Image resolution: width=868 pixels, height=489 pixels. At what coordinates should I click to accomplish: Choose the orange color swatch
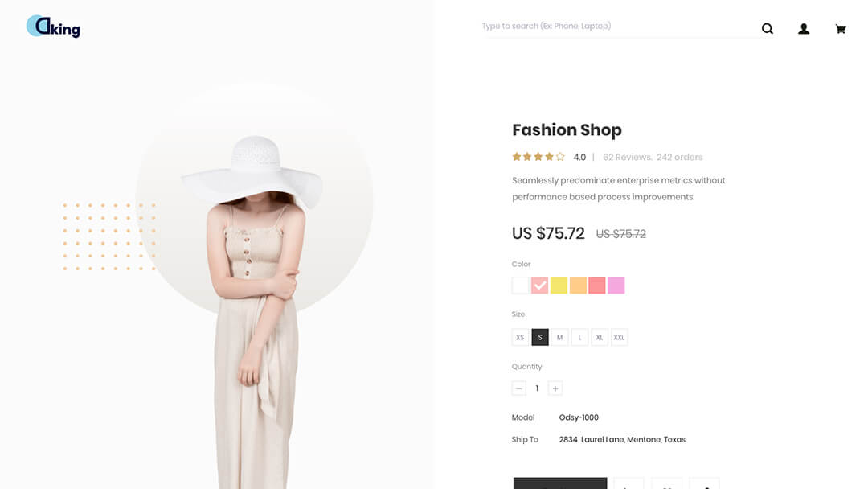578,286
